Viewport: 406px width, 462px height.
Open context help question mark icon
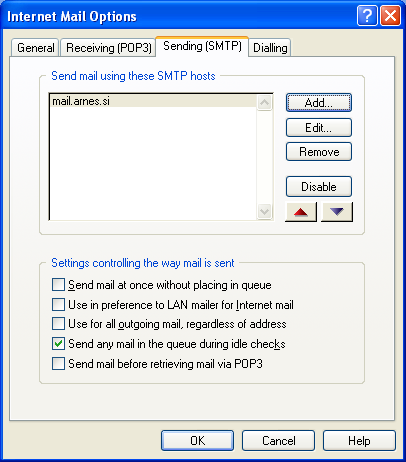(x=367, y=16)
